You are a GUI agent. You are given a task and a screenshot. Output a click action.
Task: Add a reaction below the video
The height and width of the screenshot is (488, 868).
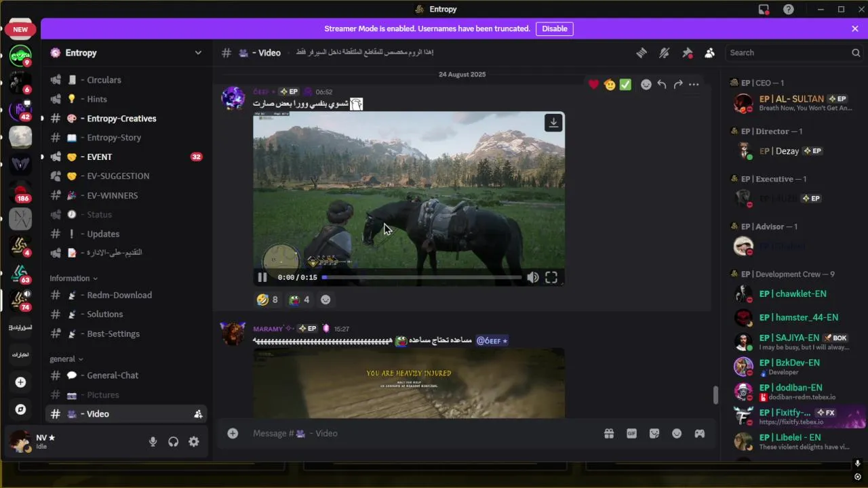pos(326,300)
